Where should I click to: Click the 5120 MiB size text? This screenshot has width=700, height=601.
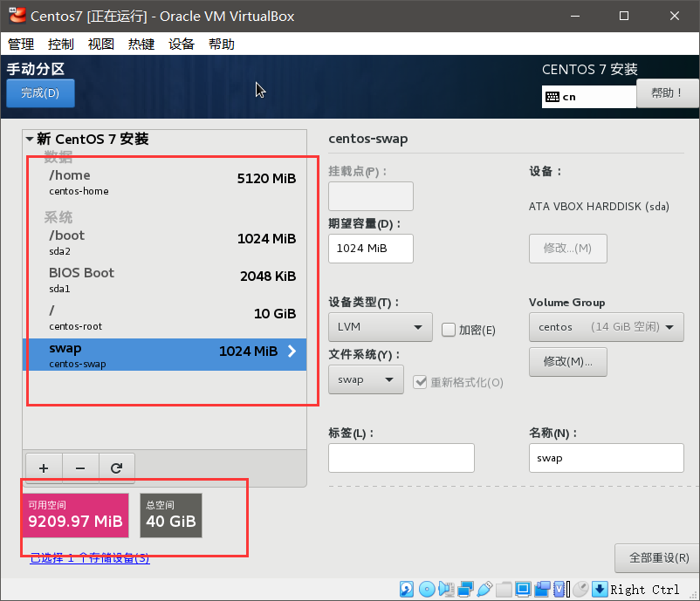pyautogui.click(x=266, y=179)
